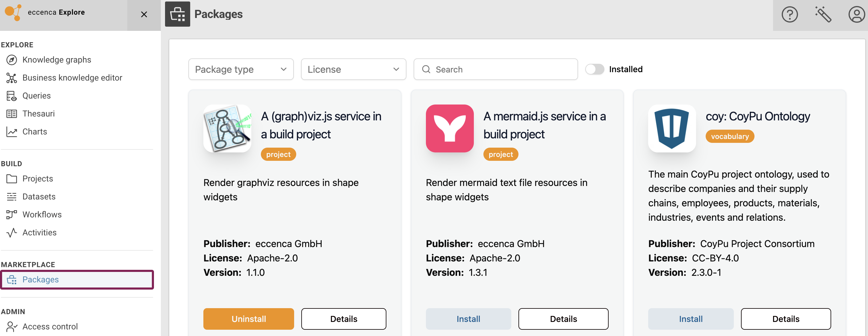View Details of the mermaid.js package
The height and width of the screenshot is (336, 868).
pyautogui.click(x=563, y=319)
